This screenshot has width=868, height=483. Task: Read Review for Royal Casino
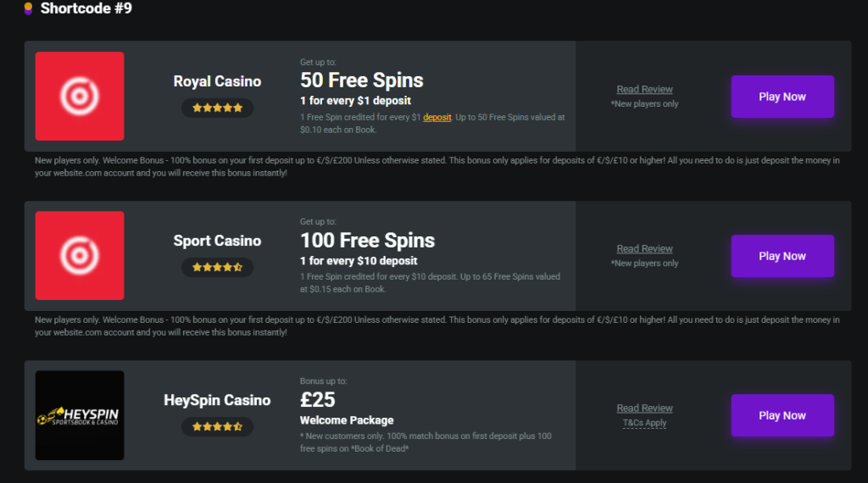tap(644, 89)
